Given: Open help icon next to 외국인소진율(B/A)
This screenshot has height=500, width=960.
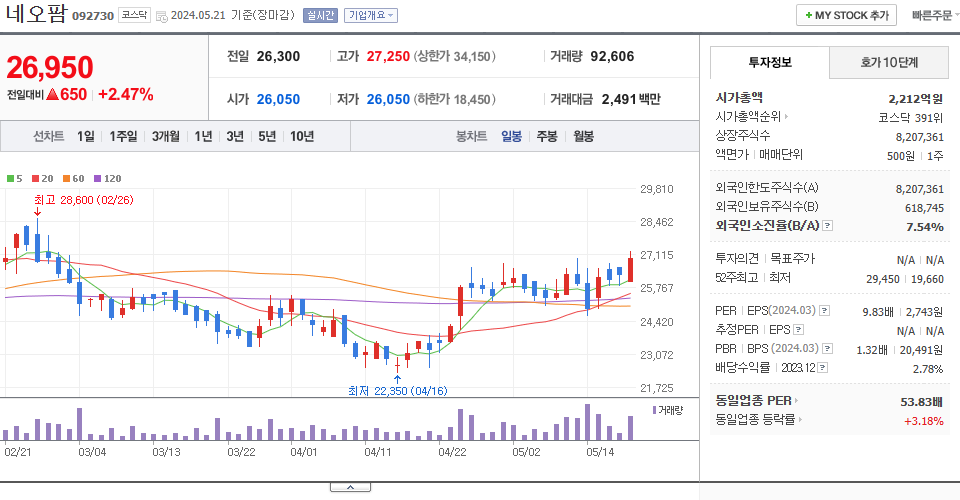Looking at the screenshot, I should (827, 226).
